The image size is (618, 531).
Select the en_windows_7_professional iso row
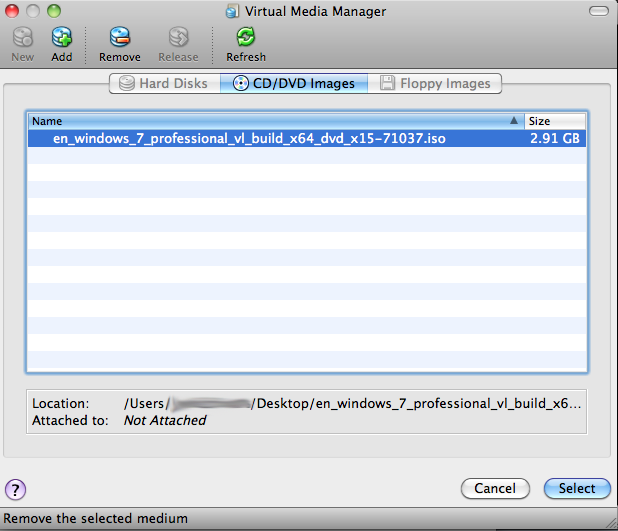pos(307,138)
